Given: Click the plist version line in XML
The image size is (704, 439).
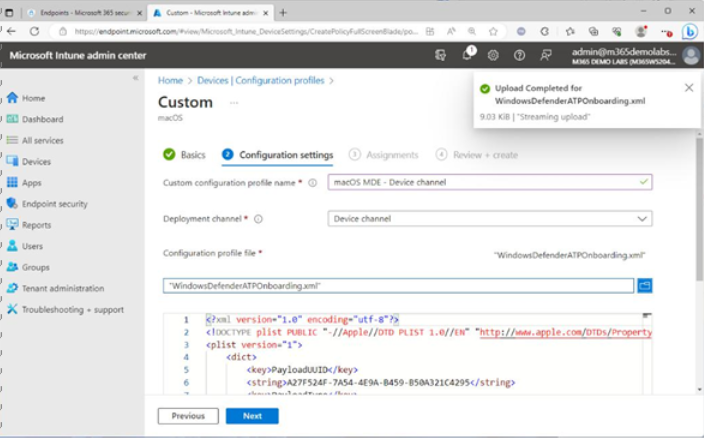Looking at the screenshot, I should tap(254, 345).
